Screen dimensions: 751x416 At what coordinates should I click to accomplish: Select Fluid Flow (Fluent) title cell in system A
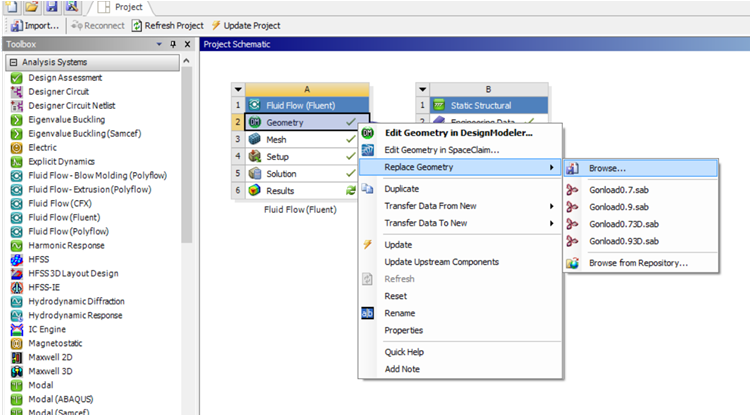pyautogui.click(x=307, y=105)
